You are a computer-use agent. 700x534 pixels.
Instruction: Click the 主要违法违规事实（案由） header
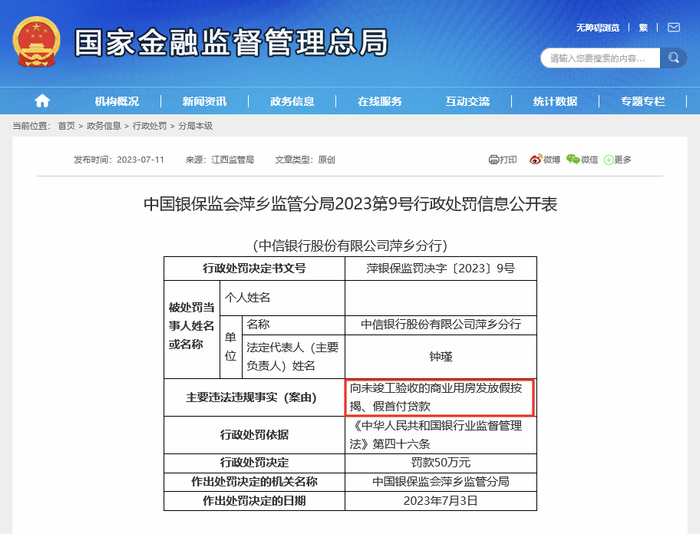pyautogui.click(x=254, y=397)
